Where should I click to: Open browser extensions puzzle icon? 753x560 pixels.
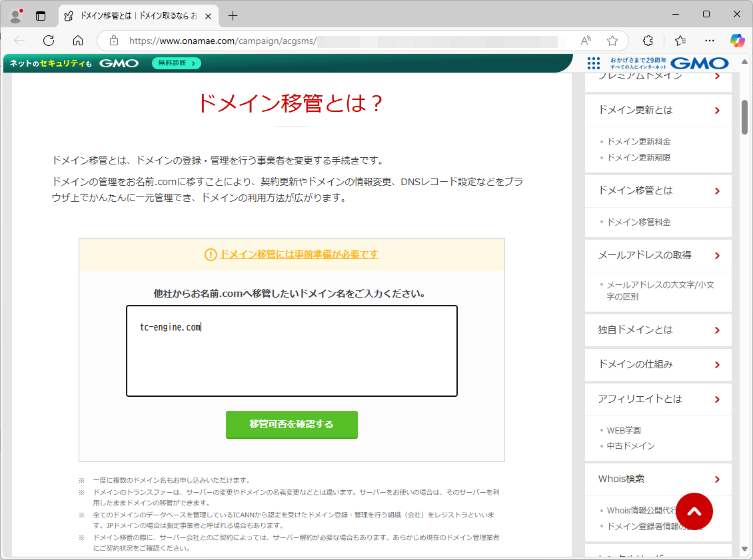[x=648, y=40]
